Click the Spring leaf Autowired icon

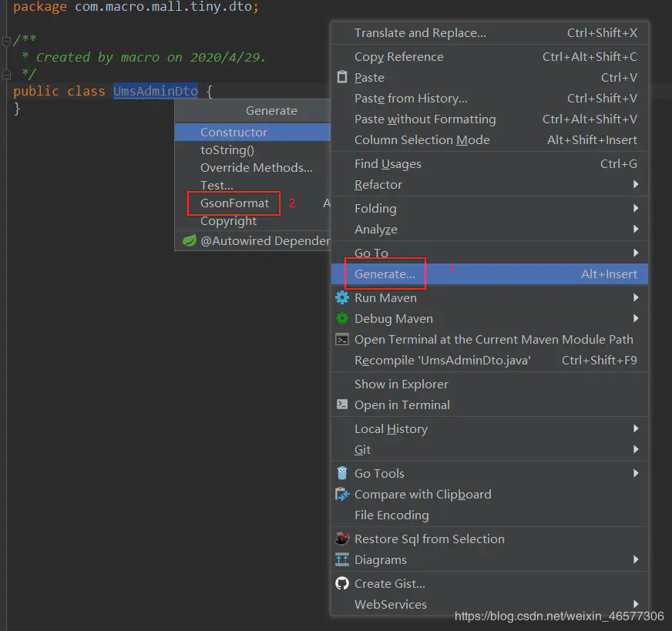pyautogui.click(x=190, y=240)
